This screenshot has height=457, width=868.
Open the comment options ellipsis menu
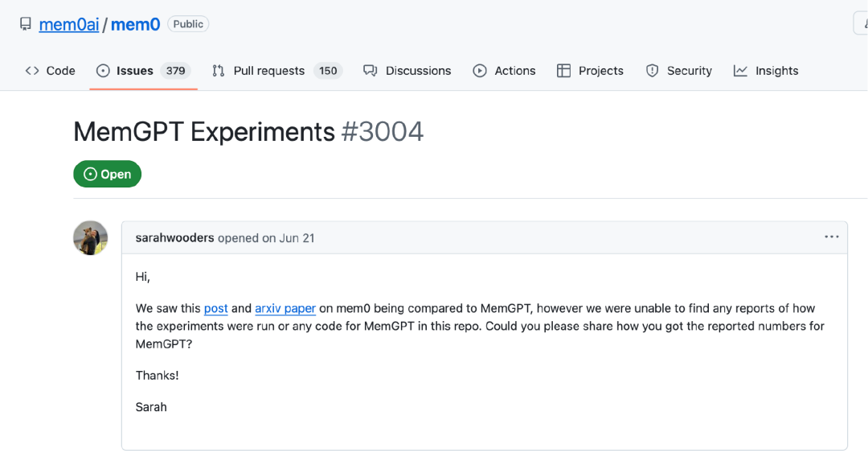coord(832,237)
